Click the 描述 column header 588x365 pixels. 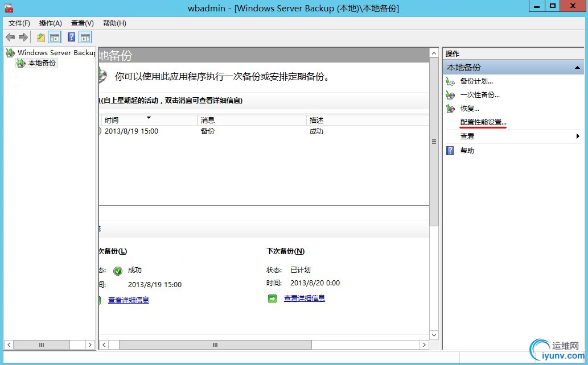368,121
